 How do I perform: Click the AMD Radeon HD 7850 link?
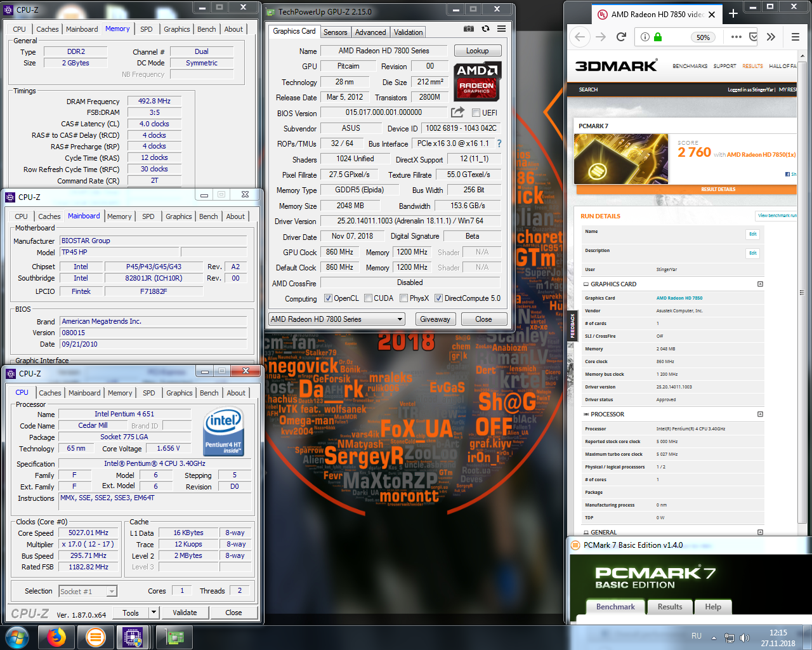679,298
